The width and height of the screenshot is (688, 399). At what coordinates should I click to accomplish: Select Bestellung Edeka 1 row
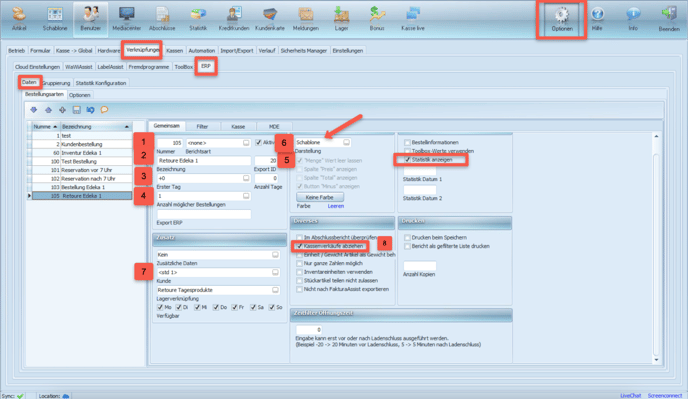coord(82,187)
